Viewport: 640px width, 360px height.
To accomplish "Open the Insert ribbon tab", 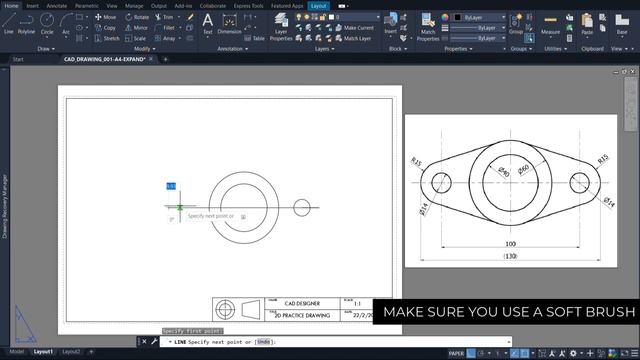I will point(32,6).
